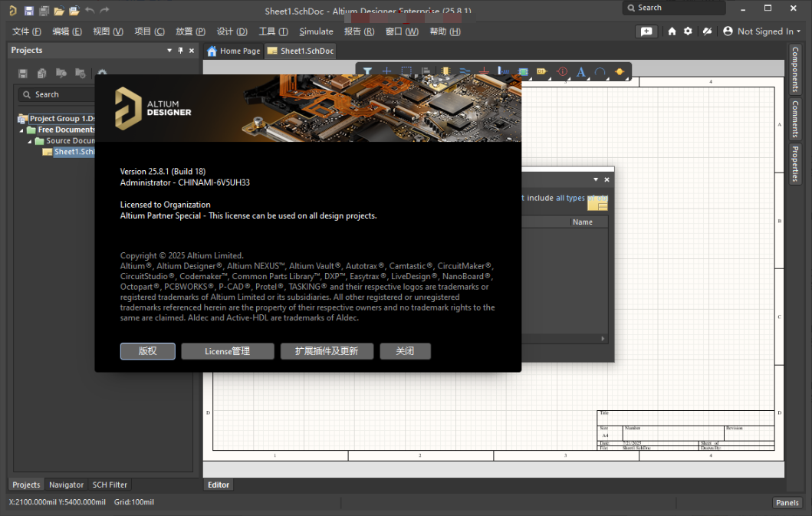Viewport: 812px width, 516px height.
Task: Click the 'all types' link in the floating panel
Action: click(570, 198)
